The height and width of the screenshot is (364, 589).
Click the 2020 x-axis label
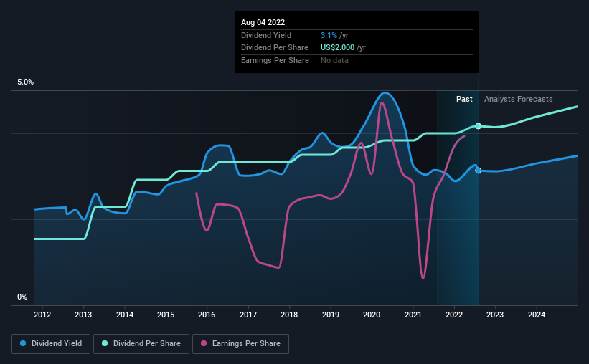[x=372, y=315]
